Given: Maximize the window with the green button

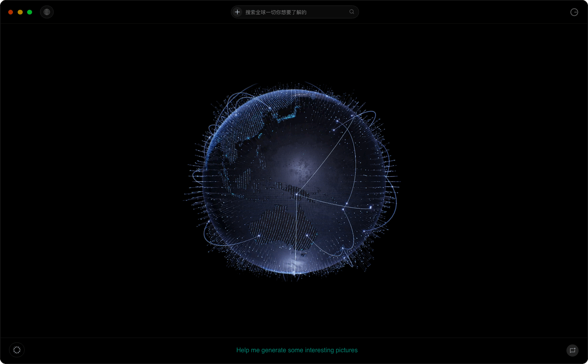Looking at the screenshot, I should pyautogui.click(x=29, y=12).
